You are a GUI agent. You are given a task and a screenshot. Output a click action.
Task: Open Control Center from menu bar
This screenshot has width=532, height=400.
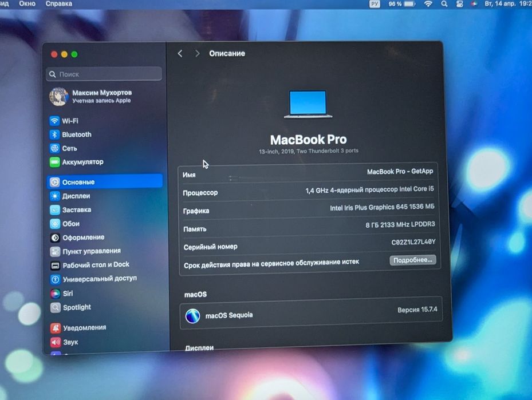point(460,4)
